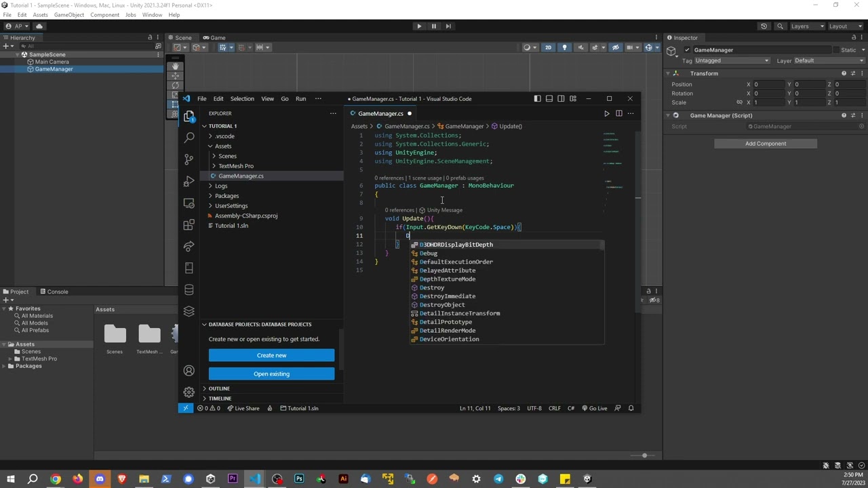Click VS Code notifications bell in status bar
This screenshot has width=868, height=488.
(631, 408)
